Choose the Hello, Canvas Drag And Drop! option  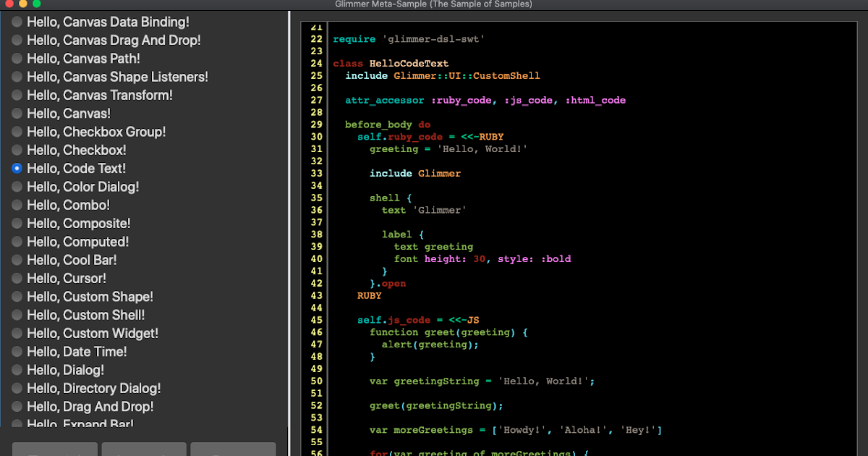tap(17, 41)
